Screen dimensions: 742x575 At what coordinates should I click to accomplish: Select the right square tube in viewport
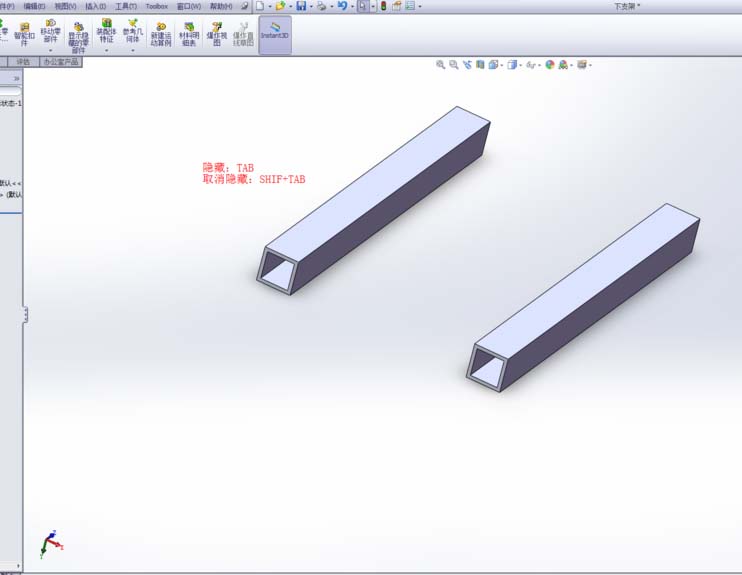(x=583, y=298)
